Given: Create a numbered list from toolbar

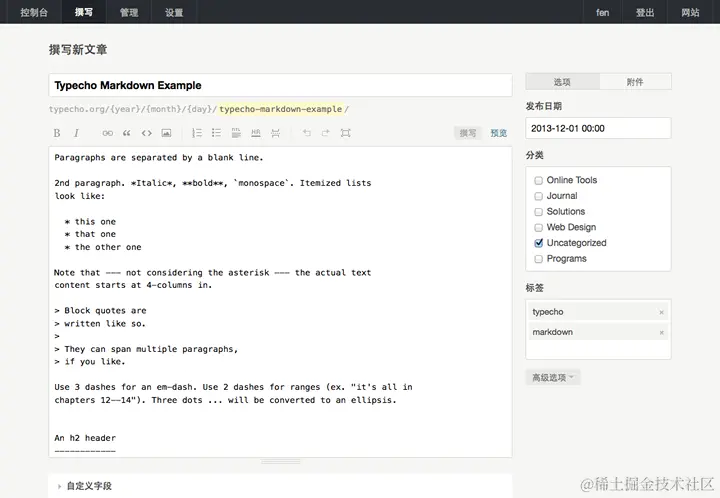Looking at the screenshot, I should tap(197, 133).
